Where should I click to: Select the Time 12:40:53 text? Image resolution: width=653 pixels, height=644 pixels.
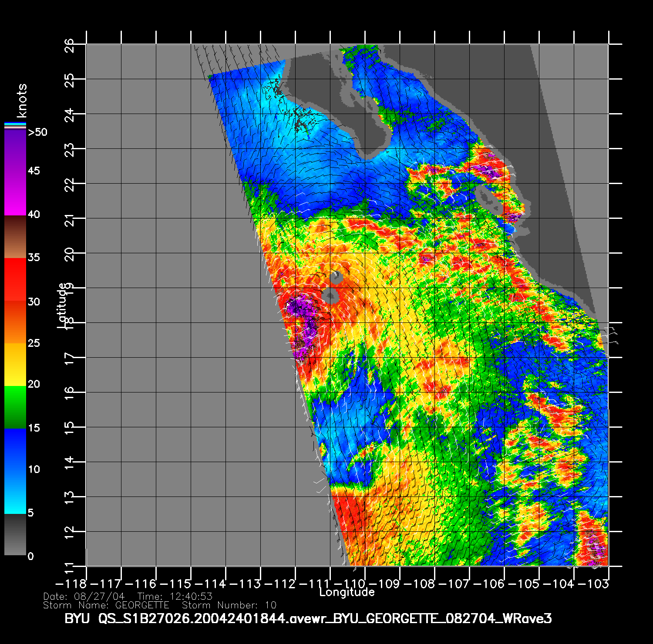175,596
